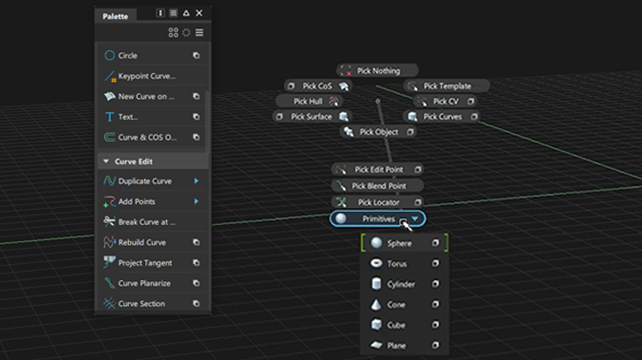Select the Cone primitive icon
The width and height of the screenshot is (642, 360).
point(376,304)
